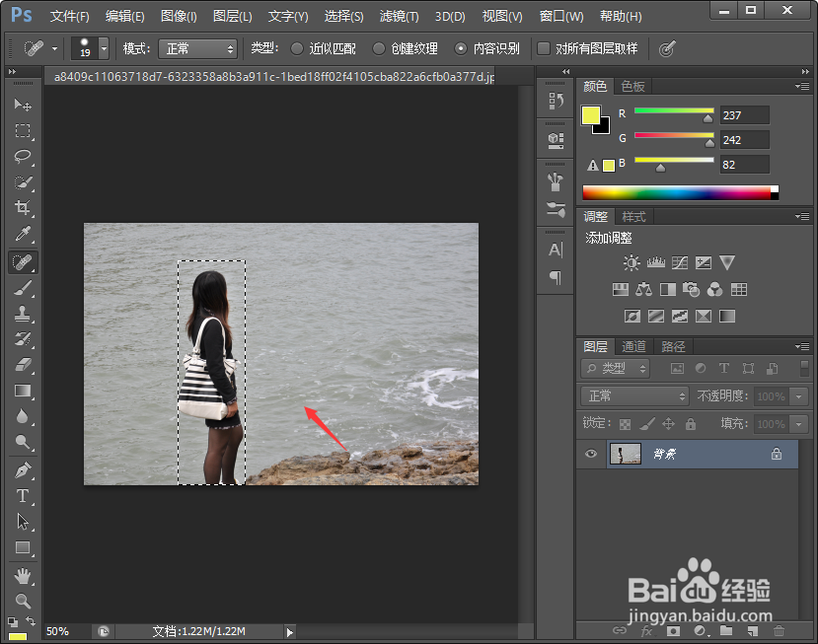Toggle lock position
The image size is (818, 644).
(668, 424)
